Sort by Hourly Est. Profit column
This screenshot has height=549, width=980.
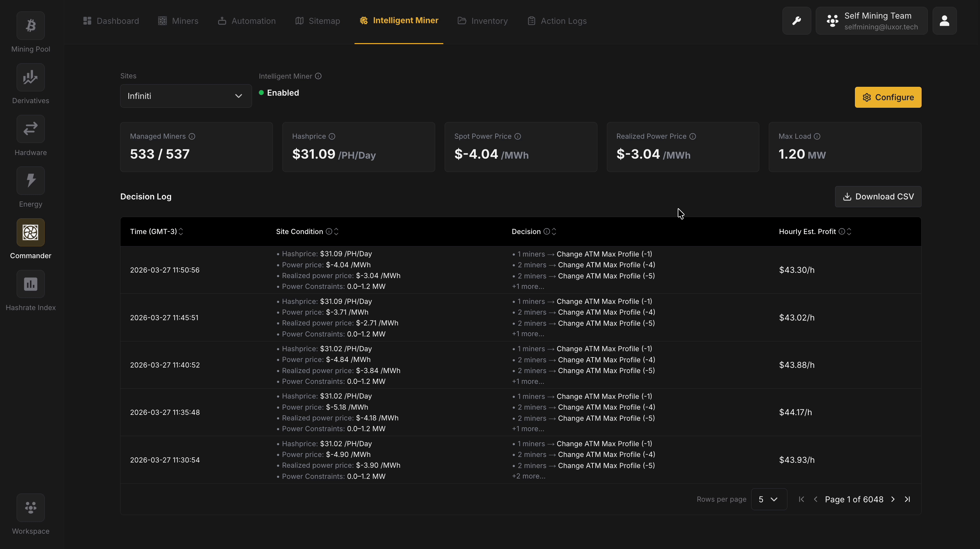pyautogui.click(x=849, y=232)
